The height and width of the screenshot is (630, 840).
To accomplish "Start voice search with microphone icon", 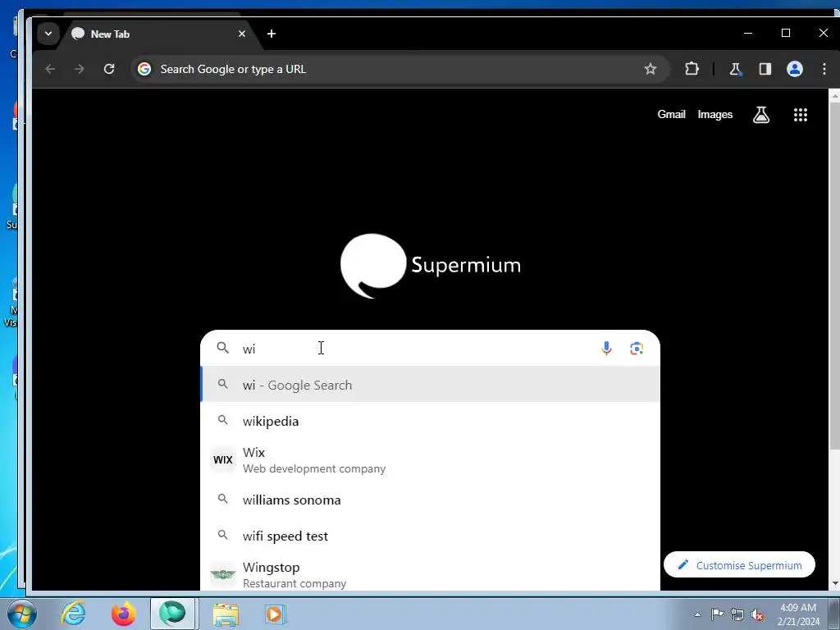I will click(606, 349).
